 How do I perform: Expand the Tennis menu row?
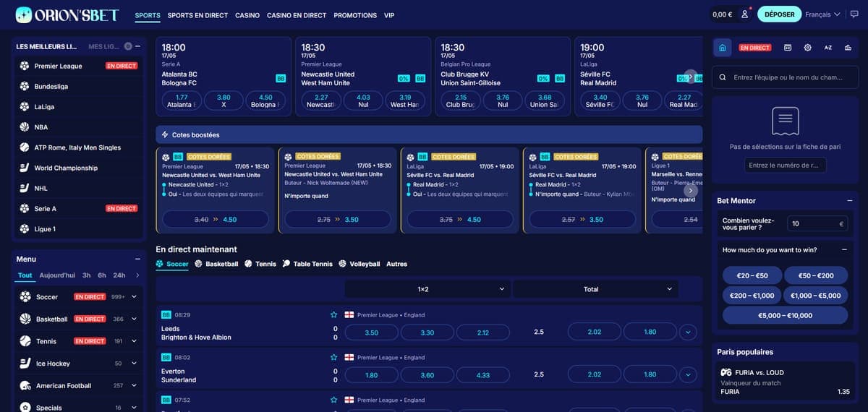tap(135, 341)
